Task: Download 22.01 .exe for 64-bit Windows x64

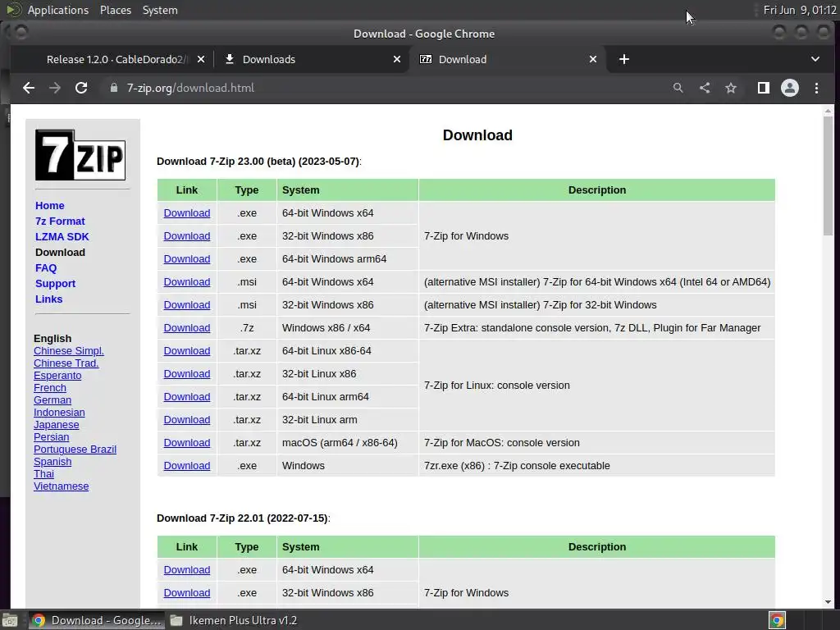Action: 187,571
